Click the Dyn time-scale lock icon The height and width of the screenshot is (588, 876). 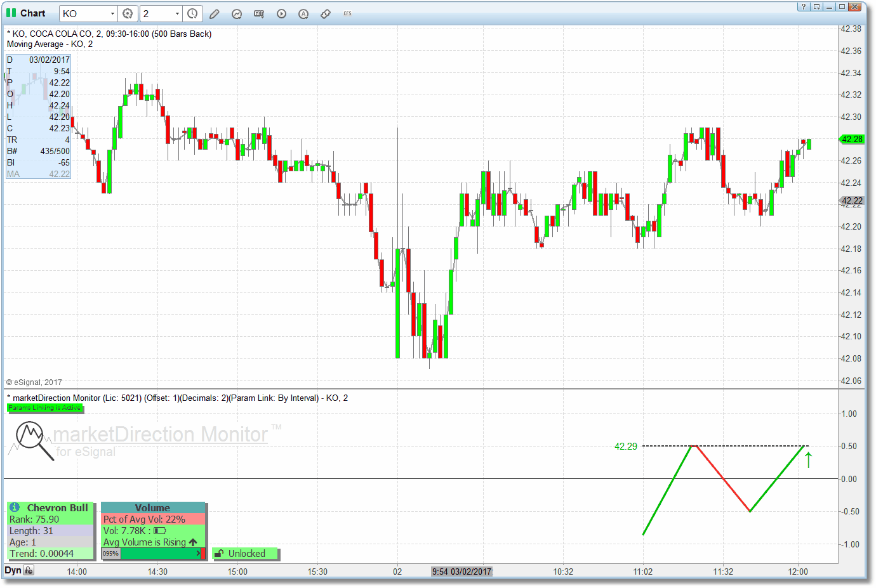pos(29,570)
